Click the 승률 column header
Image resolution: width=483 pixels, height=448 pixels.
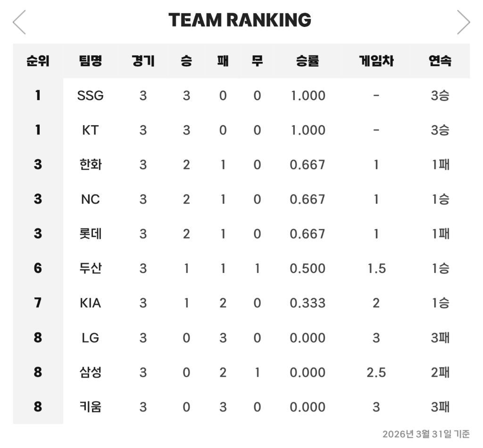tap(308, 61)
